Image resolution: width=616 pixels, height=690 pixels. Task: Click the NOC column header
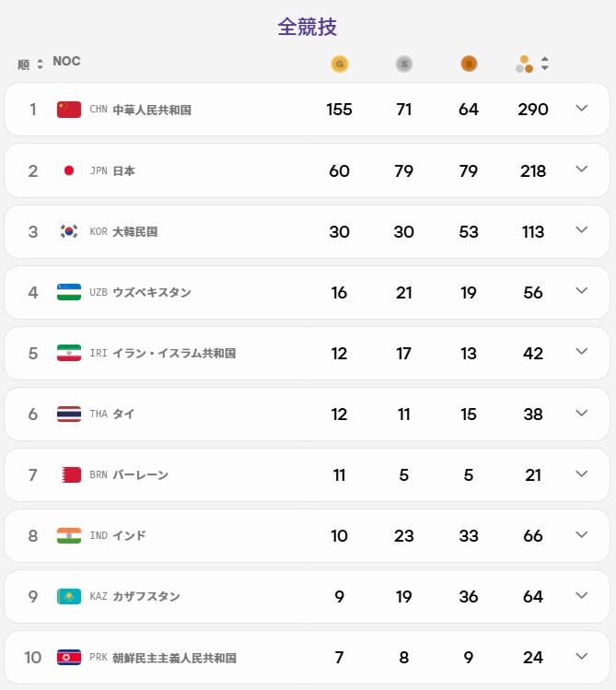[67, 61]
